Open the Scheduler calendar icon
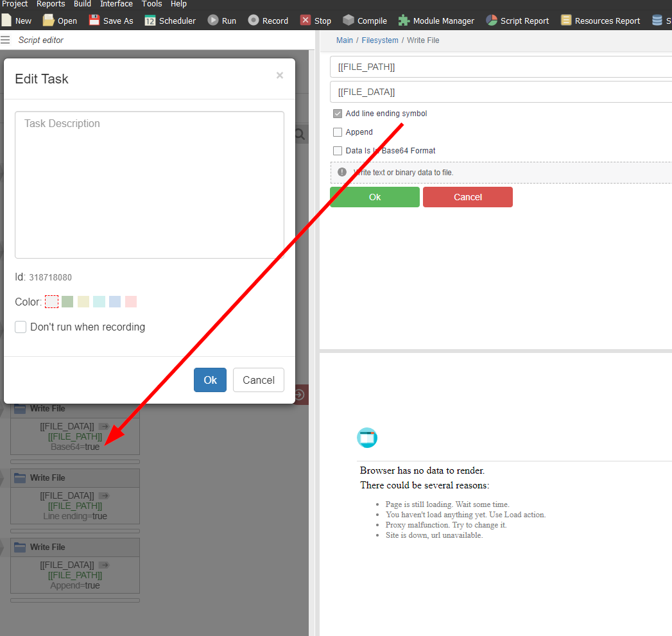The image size is (672, 636). pyautogui.click(x=150, y=21)
